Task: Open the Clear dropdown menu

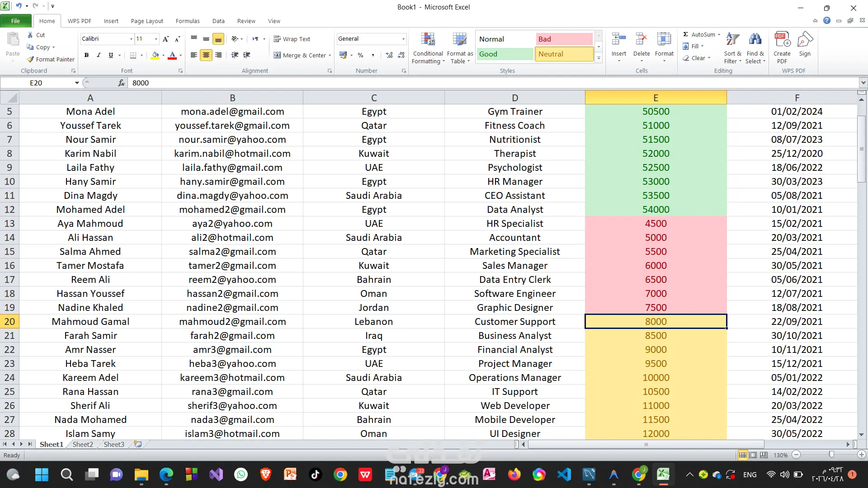Action: tap(697, 58)
